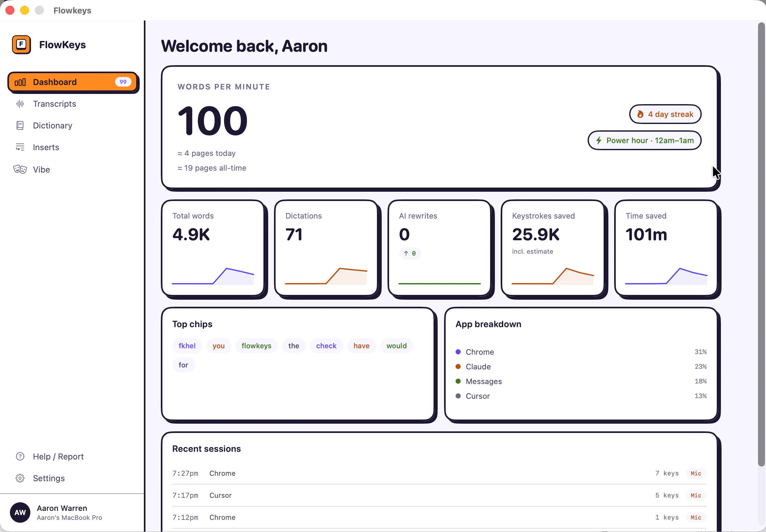766x532 pixels.
Task: Open the 7:12pm Chrome session row
Action: (x=439, y=517)
